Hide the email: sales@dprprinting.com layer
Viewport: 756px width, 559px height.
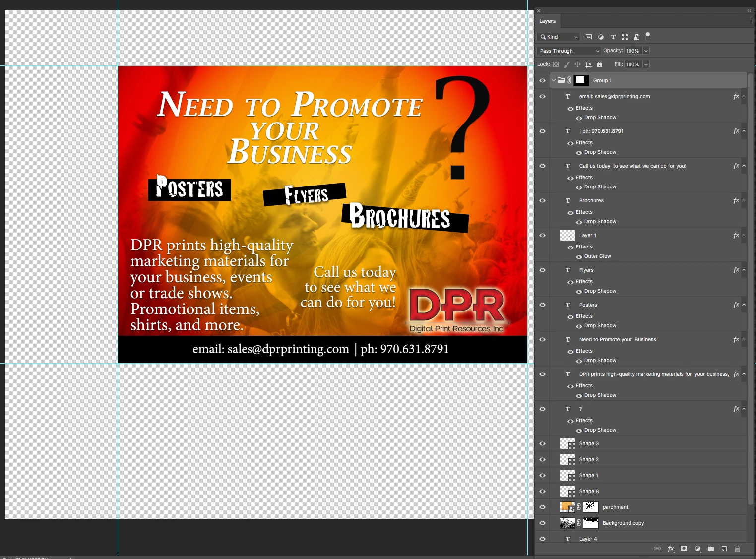tap(542, 96)
